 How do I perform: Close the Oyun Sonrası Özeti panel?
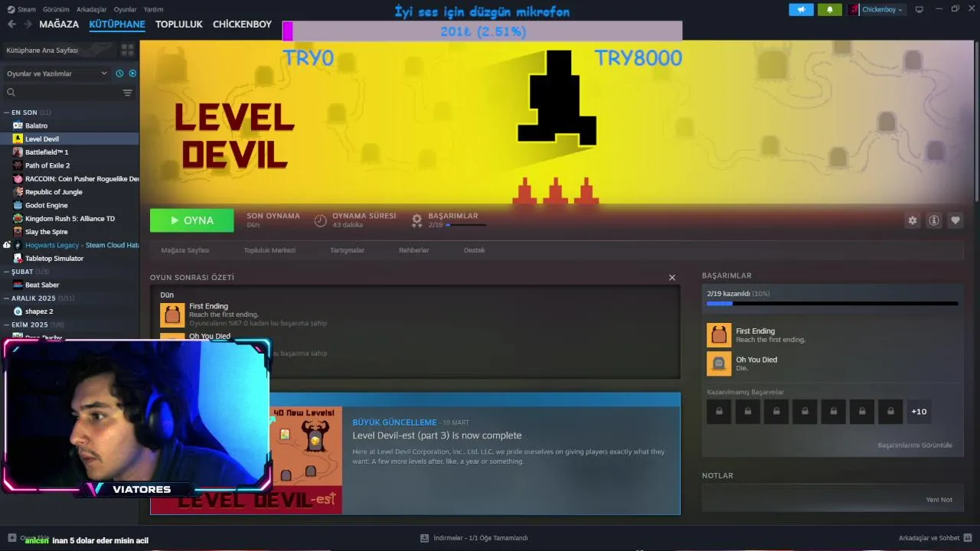coord(672,278)
